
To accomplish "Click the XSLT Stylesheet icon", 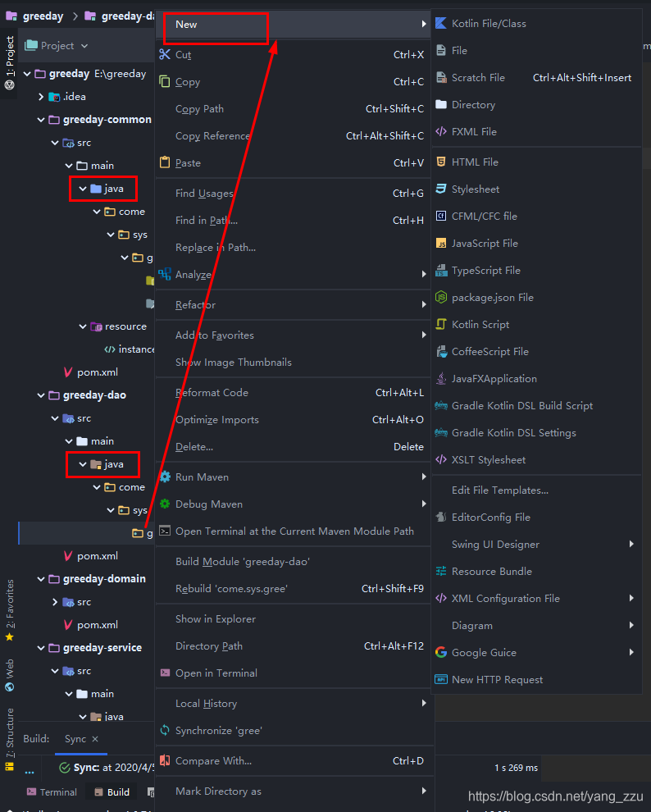I will [441, 460].
